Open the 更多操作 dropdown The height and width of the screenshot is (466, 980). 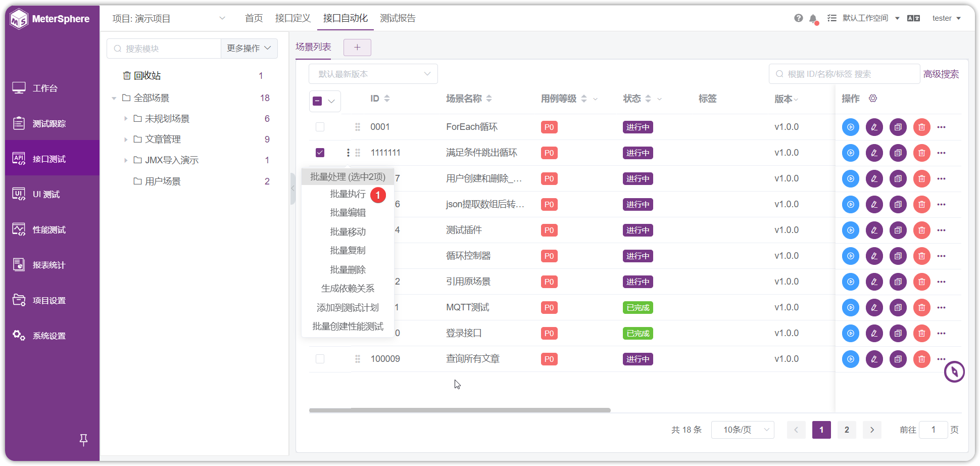click(x=249, y=49)
